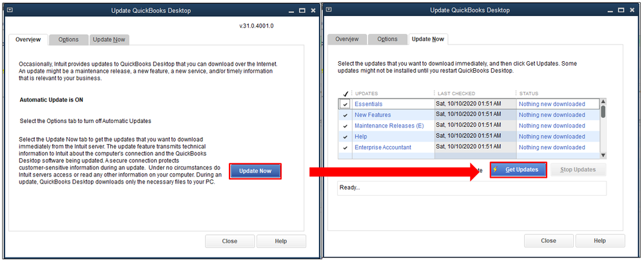Click the UPDATES column header
This screenshot has width=644, height=262.
(366, 93)
